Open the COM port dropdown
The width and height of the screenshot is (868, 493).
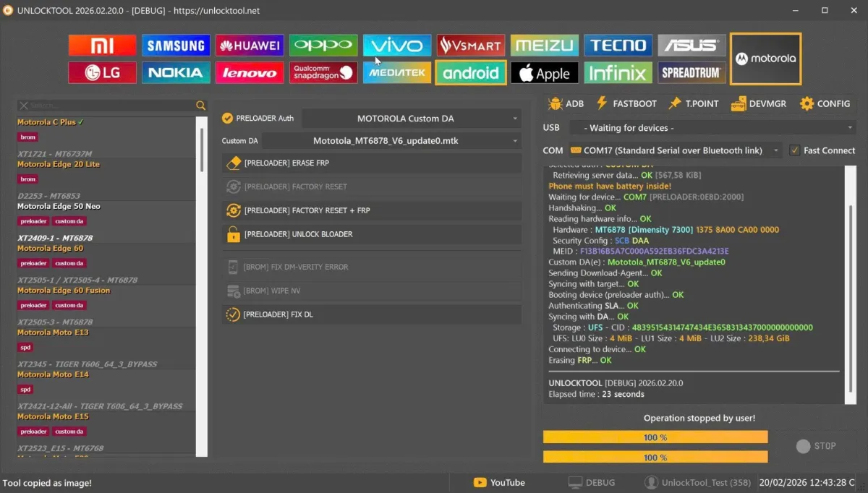point(676,150)
